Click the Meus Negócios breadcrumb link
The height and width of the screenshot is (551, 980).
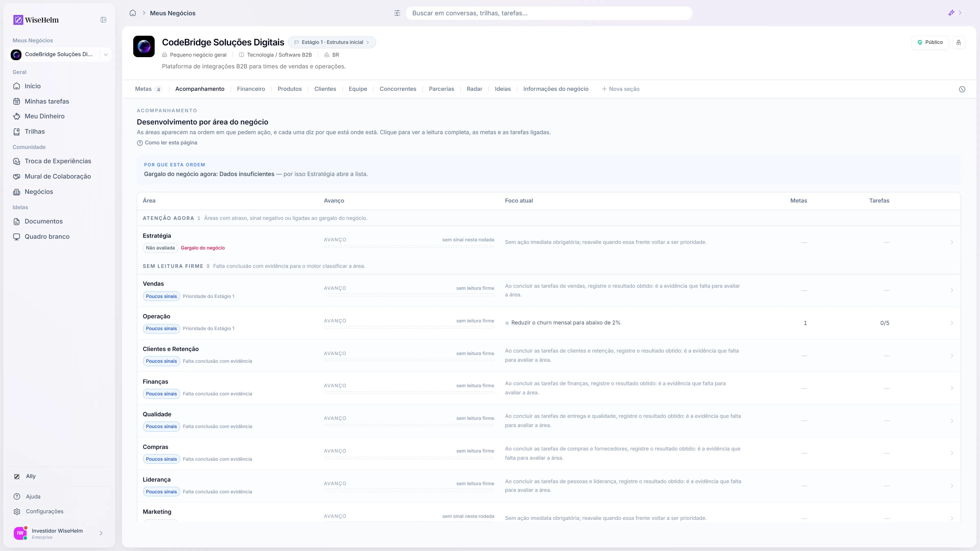click(x=173, y=13)
